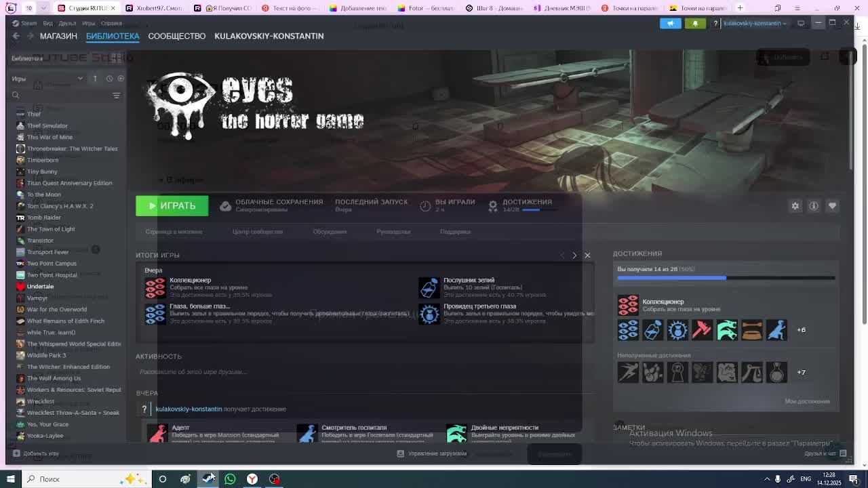The width and height of the screenshot is (868, 488).
Task: Open Мои достижения link
Action: 807,401
